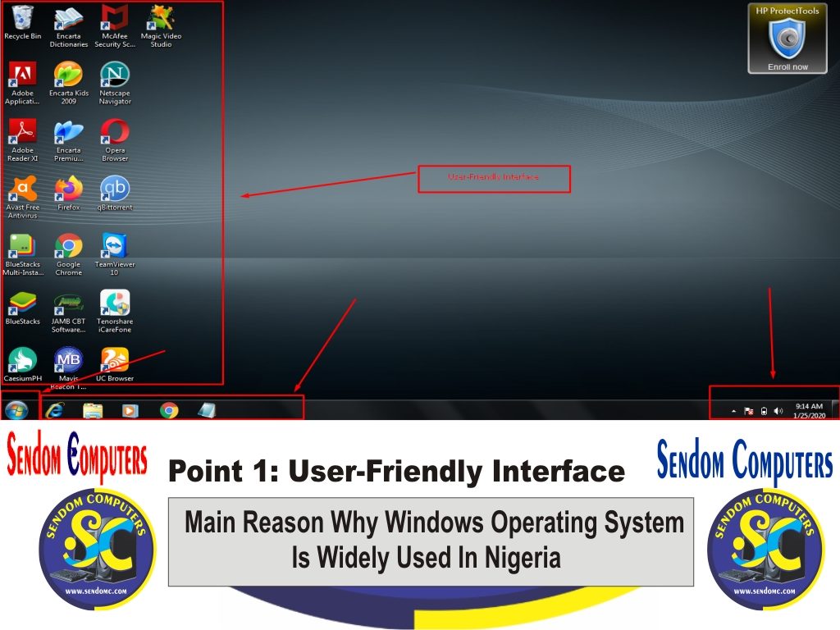The height and width of the screenshot is (630, 840).
Task: Open TeamViewer 10 shortcut
Action: 115,254
